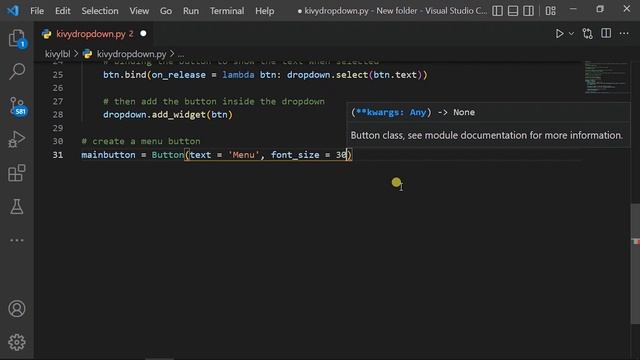Click 'dropdown.add_widget(btn)' on line 28
The height and width of the screenshot is (360, 640).
click(x=168, y=115)
